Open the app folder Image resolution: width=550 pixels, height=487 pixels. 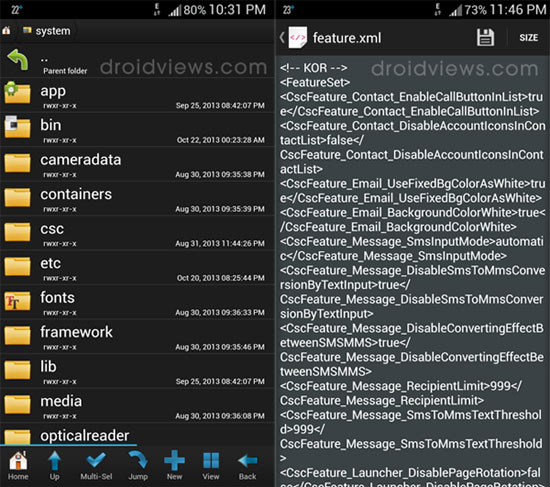coord(137,95)
